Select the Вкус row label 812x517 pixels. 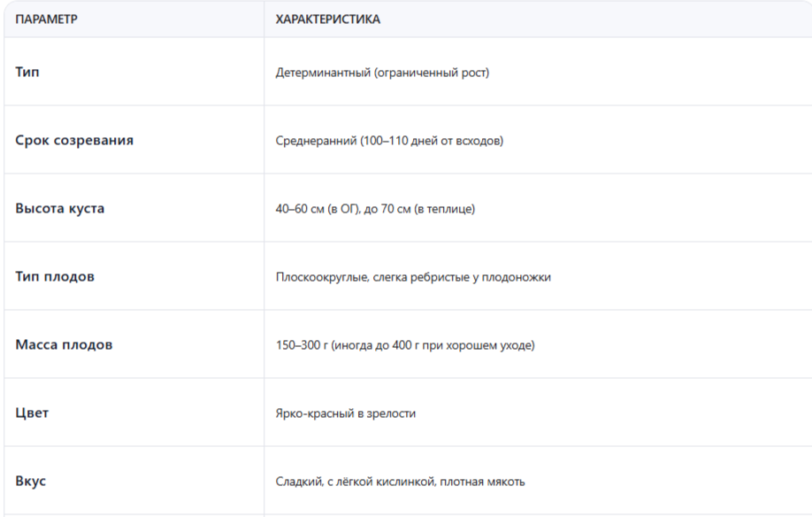point(31,481)
